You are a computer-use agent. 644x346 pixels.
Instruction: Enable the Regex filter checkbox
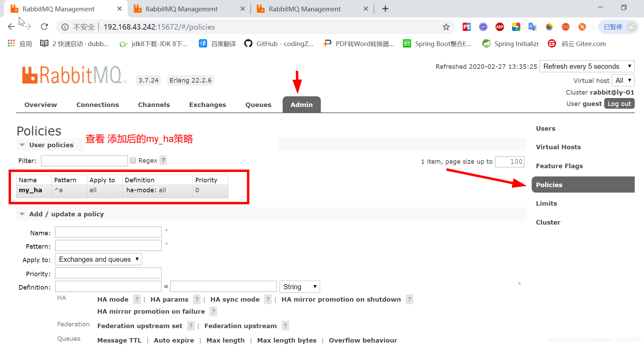click(x=133, y=161)
